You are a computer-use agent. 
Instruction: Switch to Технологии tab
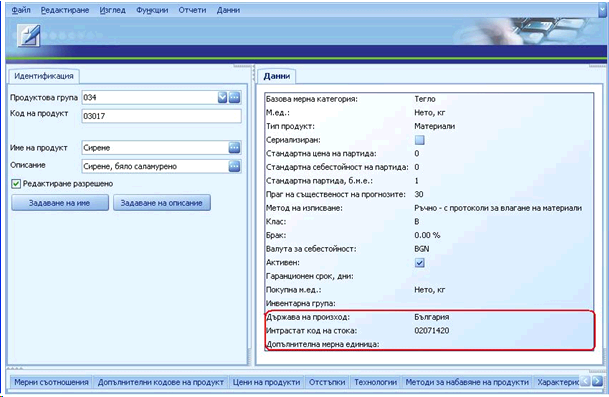point(376,382)
